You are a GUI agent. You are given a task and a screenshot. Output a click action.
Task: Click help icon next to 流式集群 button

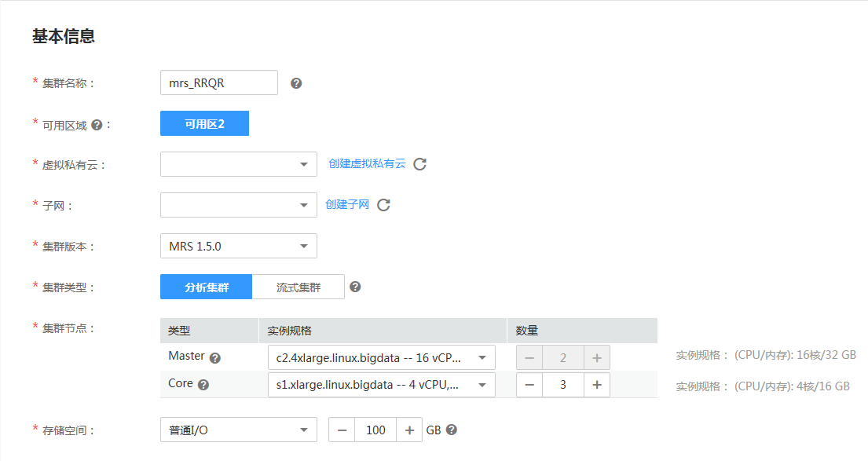(x=355, y=287)
